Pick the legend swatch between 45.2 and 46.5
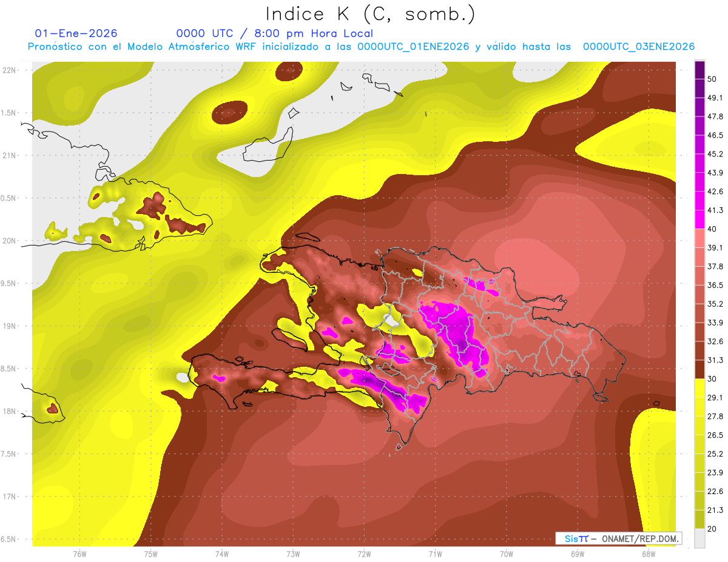 click(699, 144)
